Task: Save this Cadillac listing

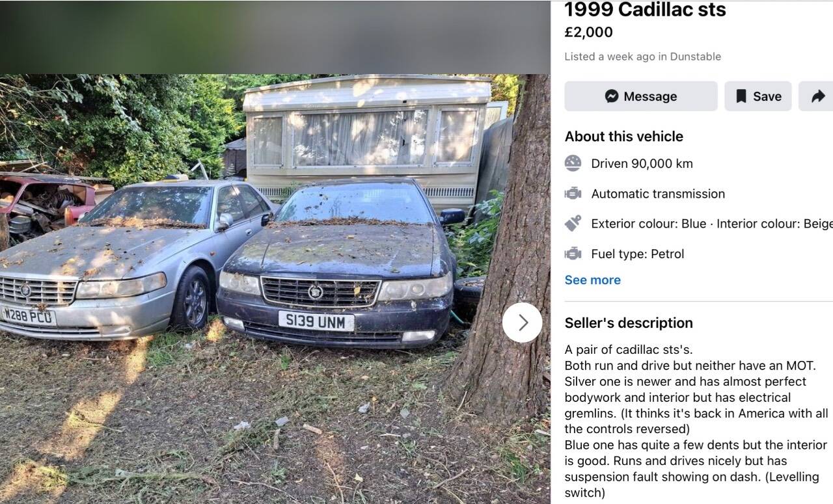Action: pyautogui.click(x=758, y=96)
